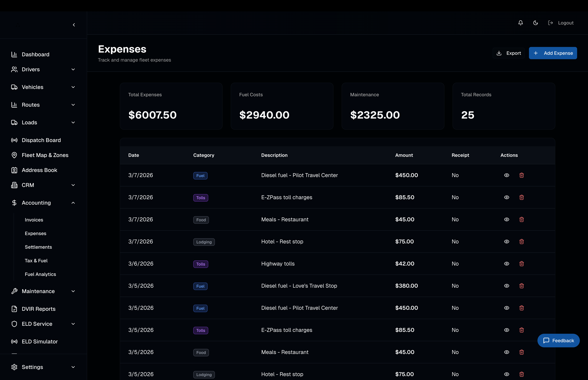Screen dimensions: 588x380
Task: View the Love's Travel Stop fuel expense
Action: (506, 286)
